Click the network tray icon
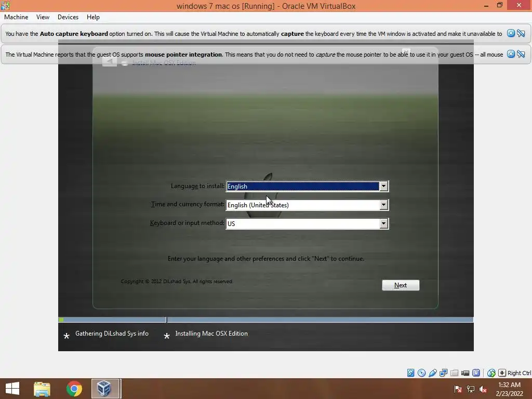Viewport: 532px width, 399px height. tap(470, 389)
